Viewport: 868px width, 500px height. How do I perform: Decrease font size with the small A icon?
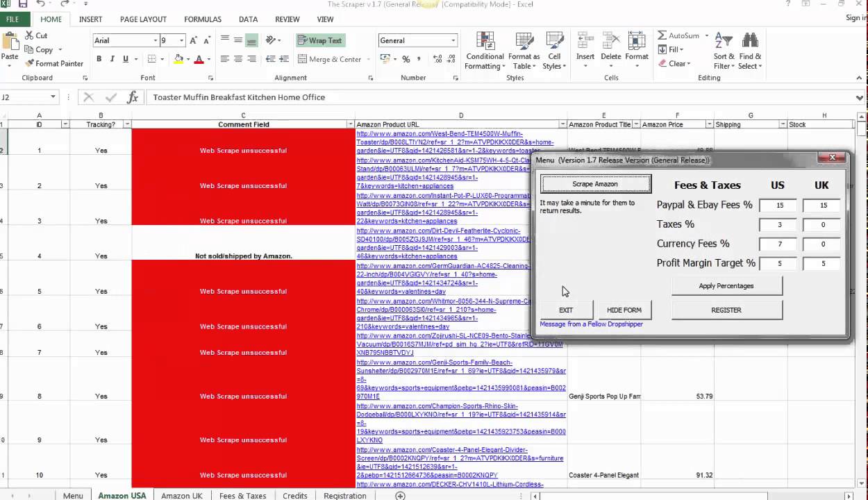click(x=208, y=40)
